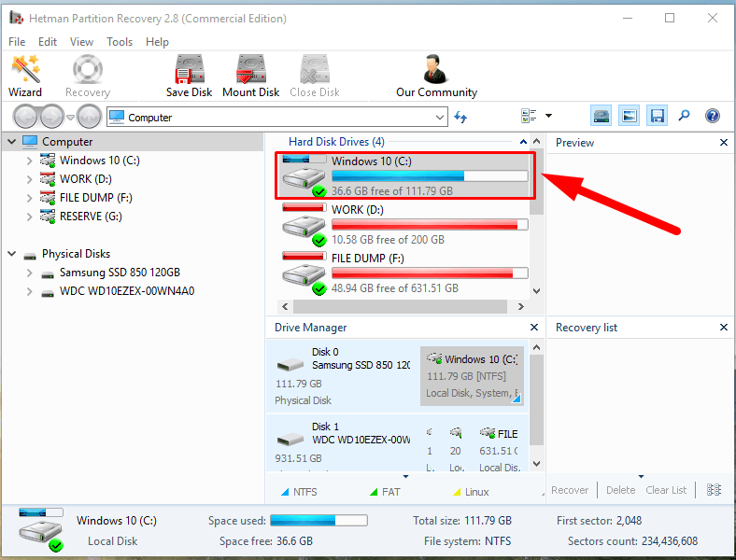
Task: Open the help question mark icon
Action: [x=713, y=116]
